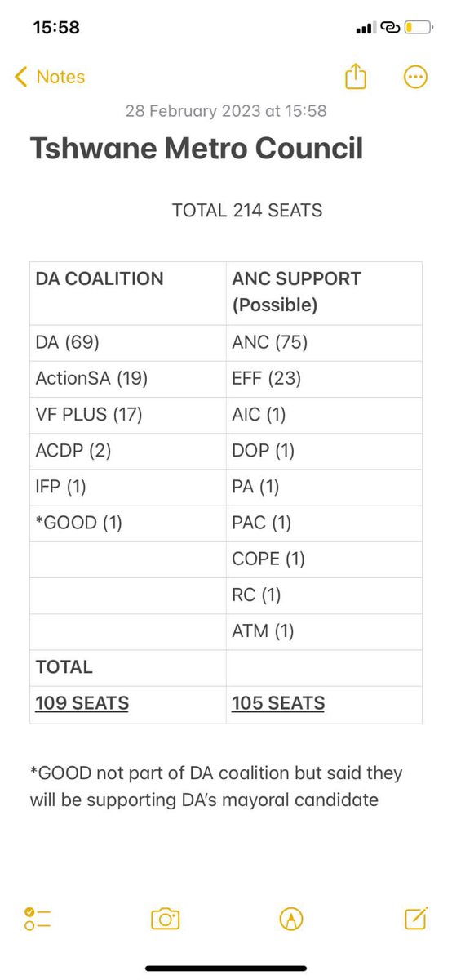This screenshot has height=980, width=452.
Task: Open the more options ellipsis menu
Action: pyautogui.click(x=415, y=78)
